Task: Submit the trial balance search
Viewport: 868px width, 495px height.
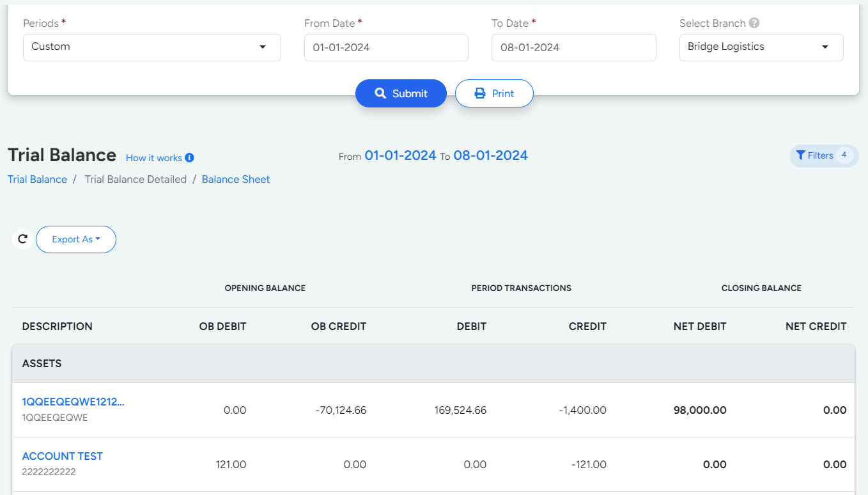Action: [x=401, y=93]
